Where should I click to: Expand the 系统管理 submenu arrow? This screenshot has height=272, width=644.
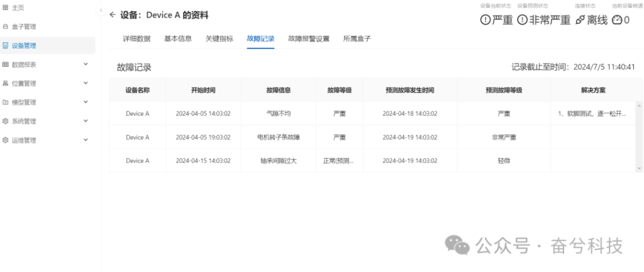[x=86, y=121]
